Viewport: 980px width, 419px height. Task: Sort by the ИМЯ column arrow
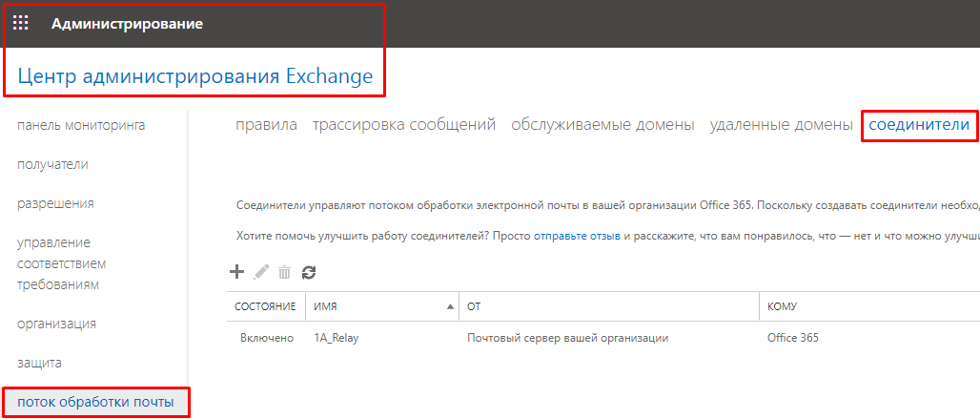[x=450, y=306]
